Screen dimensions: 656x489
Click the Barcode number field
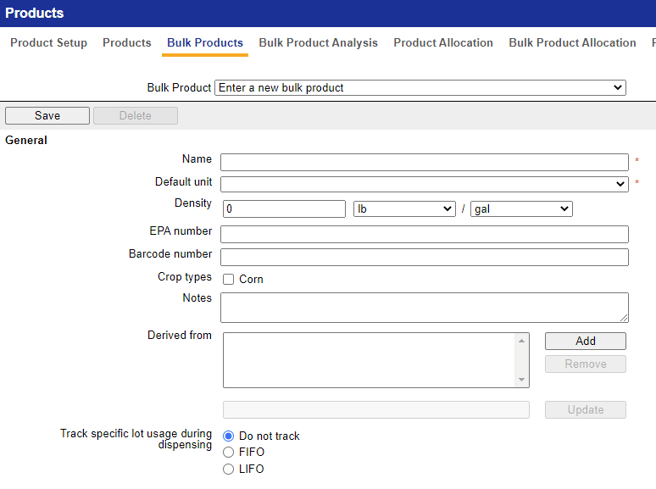click(424, 257)
